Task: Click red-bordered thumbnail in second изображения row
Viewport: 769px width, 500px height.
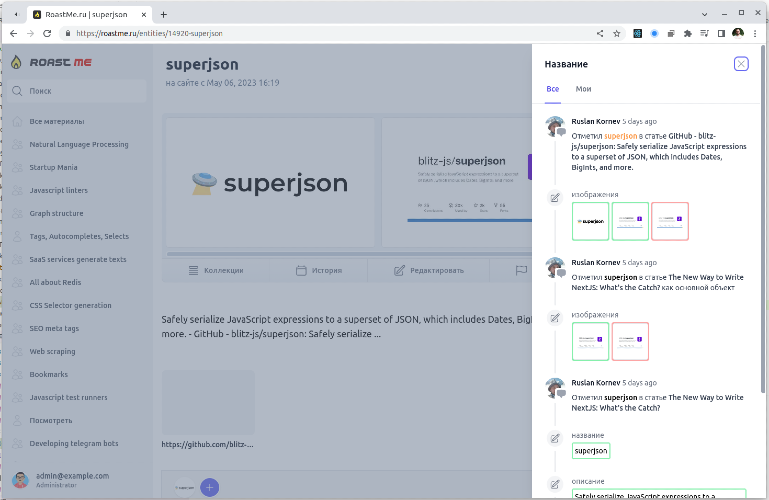Action: 630,341
